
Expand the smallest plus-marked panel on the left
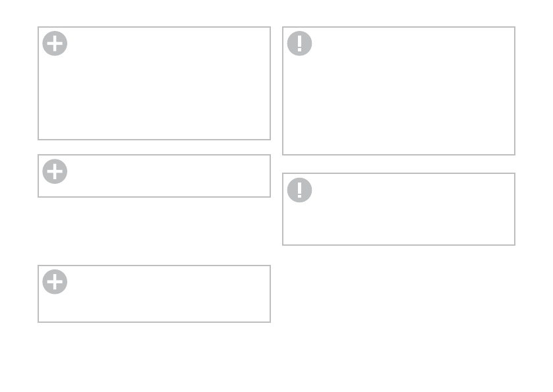pyautogui.click(x=55, y=171)
